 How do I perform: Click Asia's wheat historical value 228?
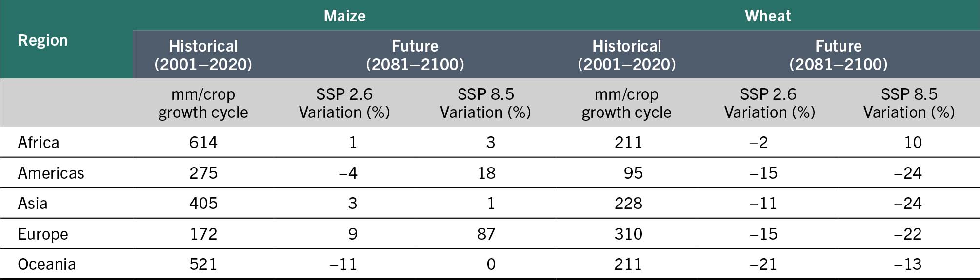pos(628,204)
